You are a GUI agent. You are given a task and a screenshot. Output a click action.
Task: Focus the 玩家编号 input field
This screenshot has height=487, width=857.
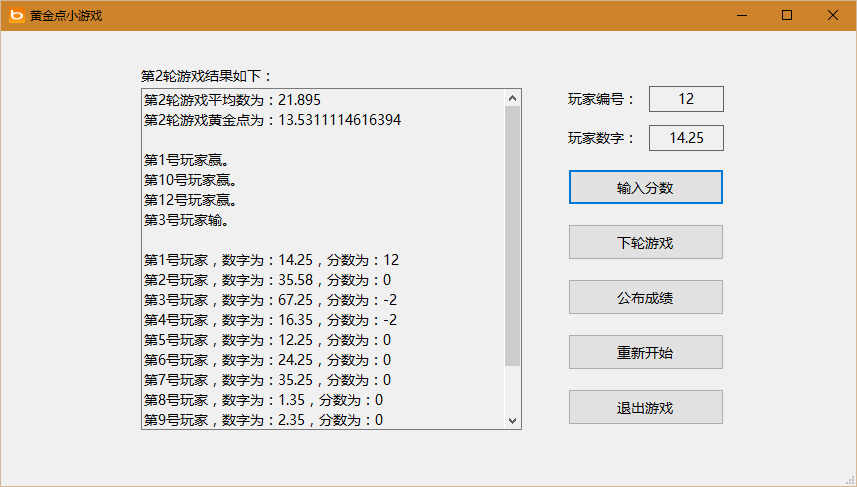pos(686,99)
